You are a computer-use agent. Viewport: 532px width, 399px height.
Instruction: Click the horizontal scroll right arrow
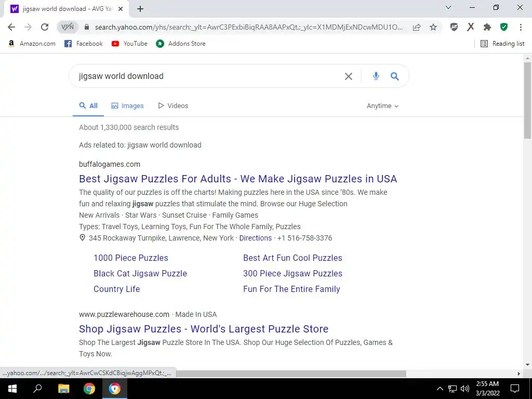pos(519,374)
